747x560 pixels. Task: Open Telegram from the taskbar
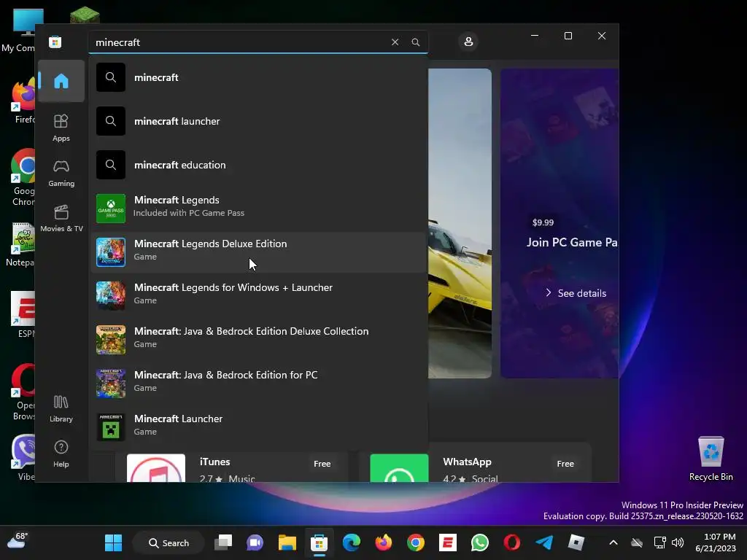click(544, 542)
